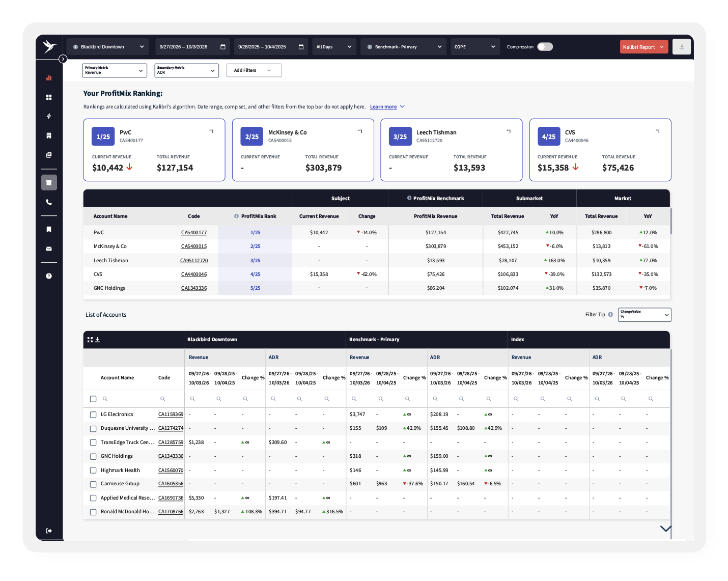Open the bookmark icon in the sidebar
The width and height of the screenshot is (728, 581).
[49, 229]
